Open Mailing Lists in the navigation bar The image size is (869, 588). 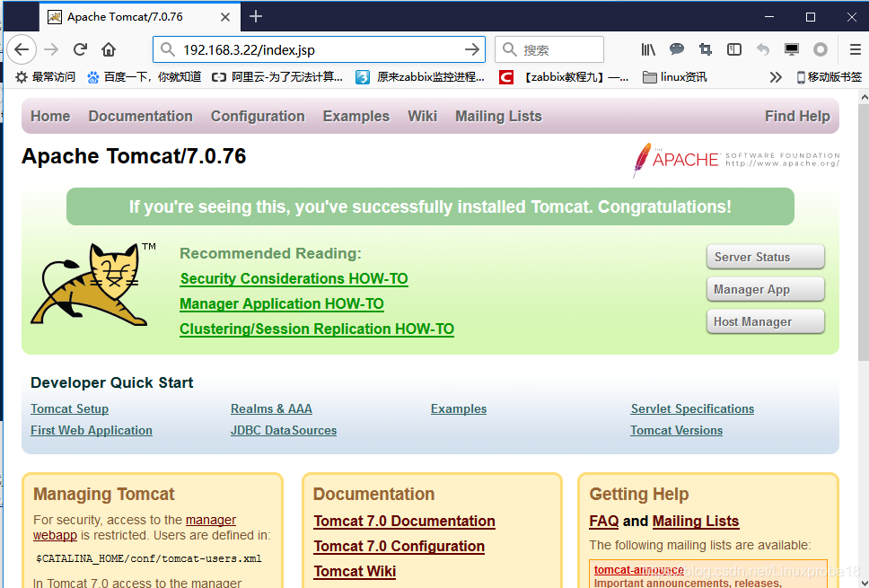point(499,116)
